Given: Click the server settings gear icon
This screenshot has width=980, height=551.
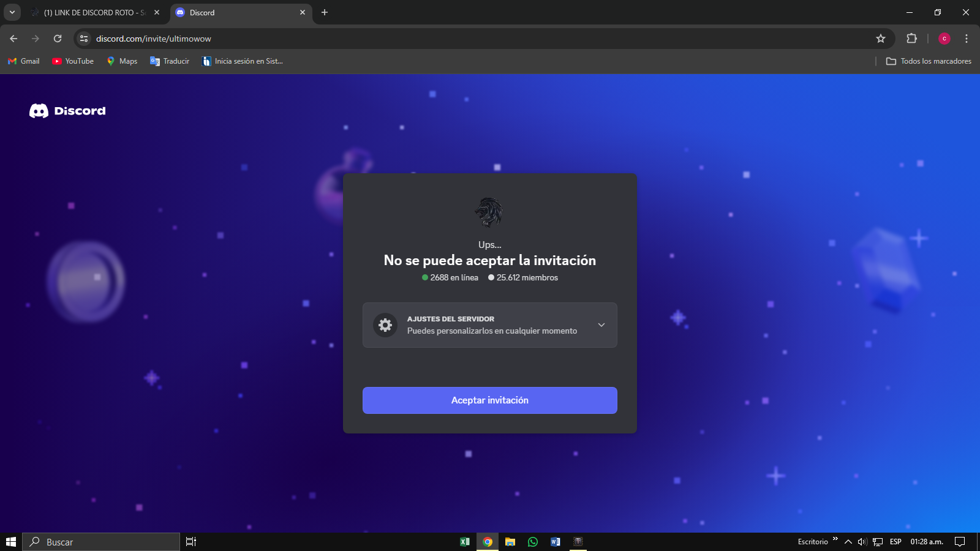Looking at the screenshot, I should [x=385, y=325].
